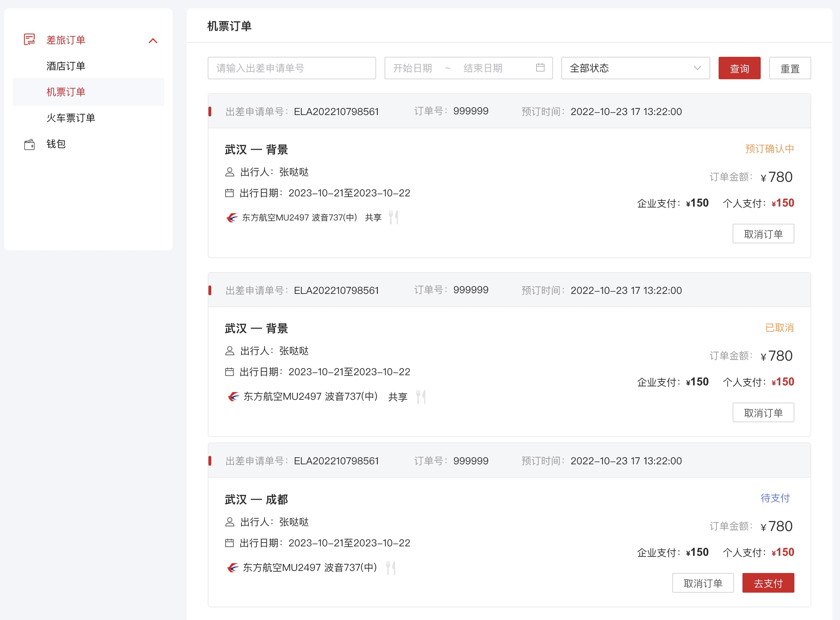Click the 重置 button
The width and height of the screenshot is (840, 620).
click(x=790, y=68)
